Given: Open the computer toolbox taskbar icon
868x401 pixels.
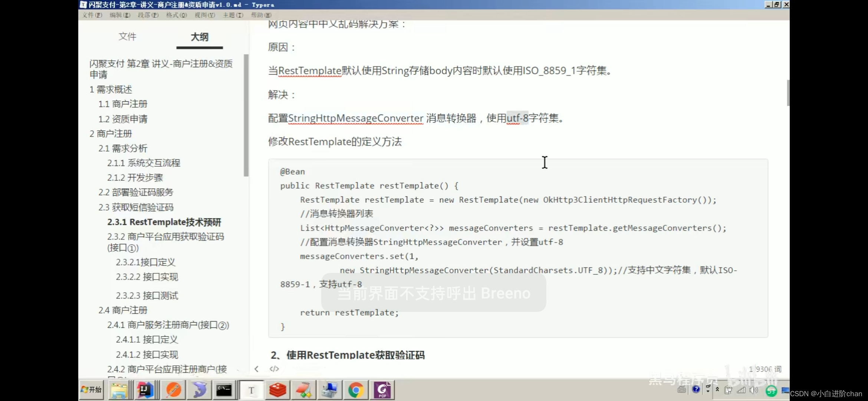Looking at the screenshot, I should 329,390.
